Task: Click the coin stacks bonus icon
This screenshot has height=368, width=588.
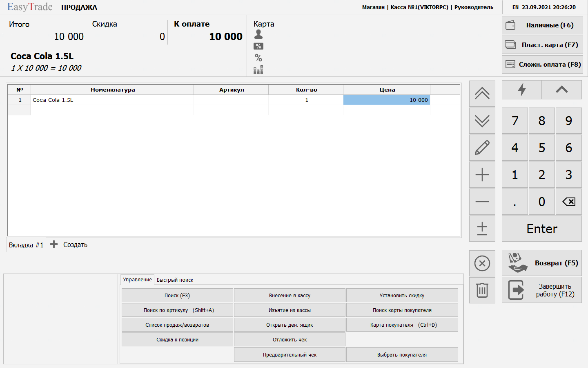Action: coord(258,70)
